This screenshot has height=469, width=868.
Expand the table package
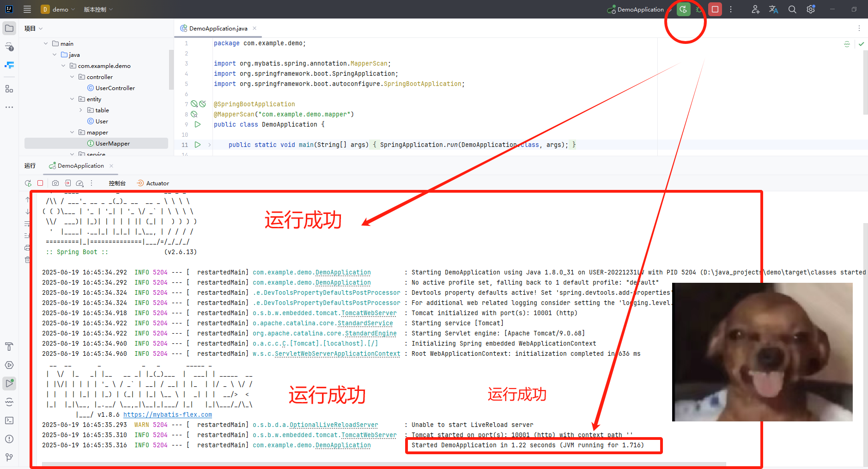point(81,110)
